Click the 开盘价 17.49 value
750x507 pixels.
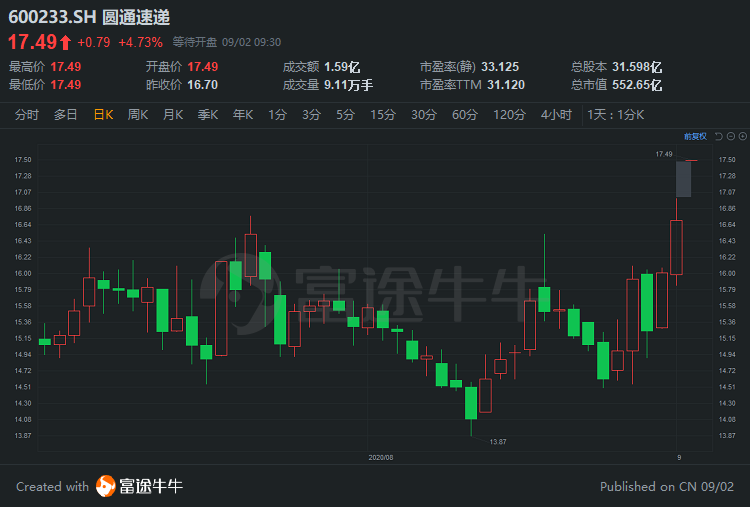pyautogui.click(x=203, y=67)
